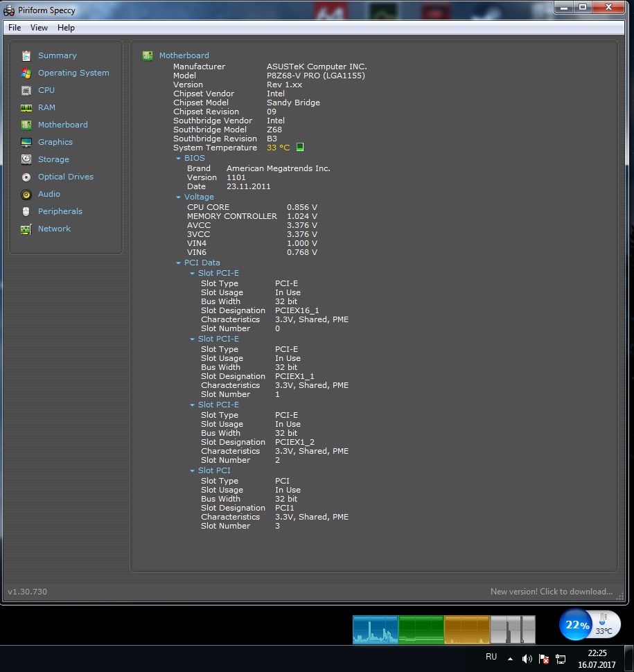Image resolution: width=634 pixels, height=672 pixels.
Task: Click the CPU chip icon
Action: point(26,91)
